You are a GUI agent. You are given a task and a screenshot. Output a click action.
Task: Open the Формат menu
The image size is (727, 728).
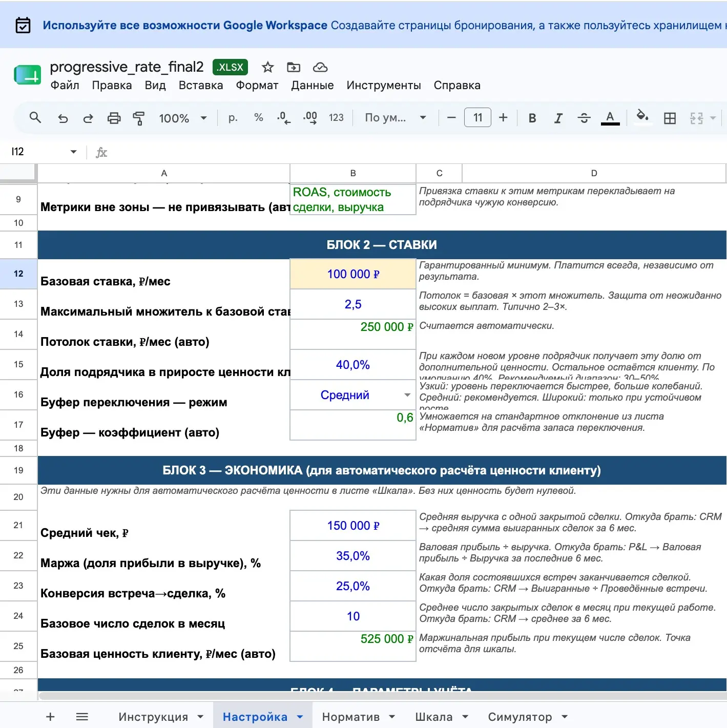point(257,85)
